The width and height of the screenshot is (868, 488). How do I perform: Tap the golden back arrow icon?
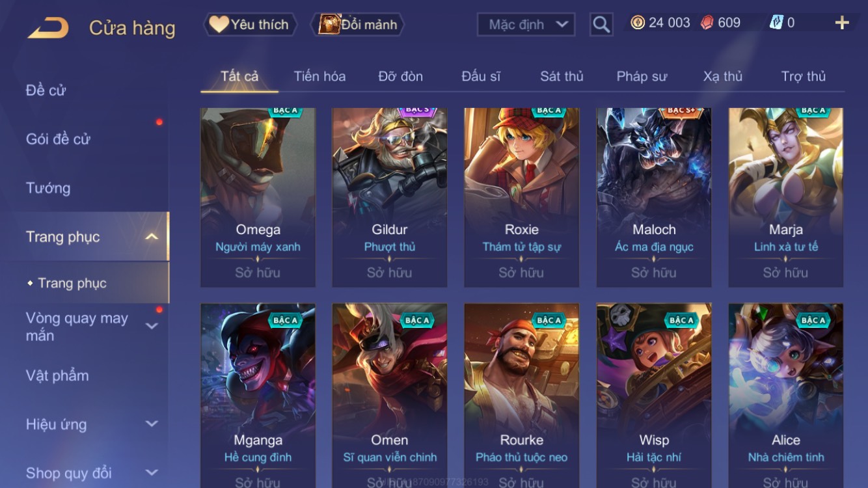pyautogui.click(x=48, y=28)
